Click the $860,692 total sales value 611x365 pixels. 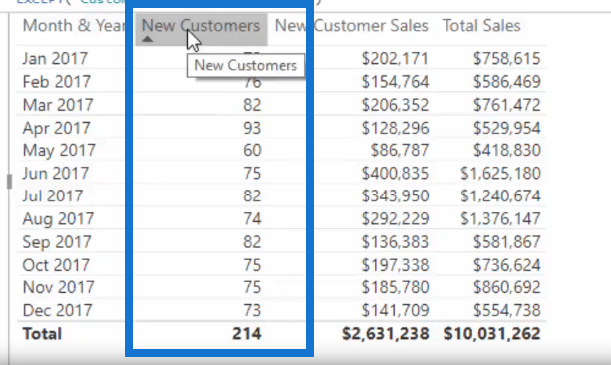(x=507, y=287)
